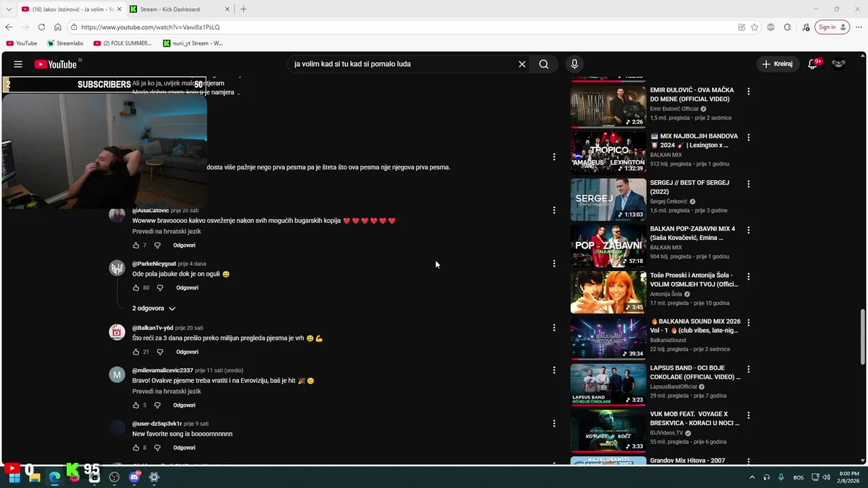
Task: Open @BalkanTv-y6d profile avatar
Action: 117,332
